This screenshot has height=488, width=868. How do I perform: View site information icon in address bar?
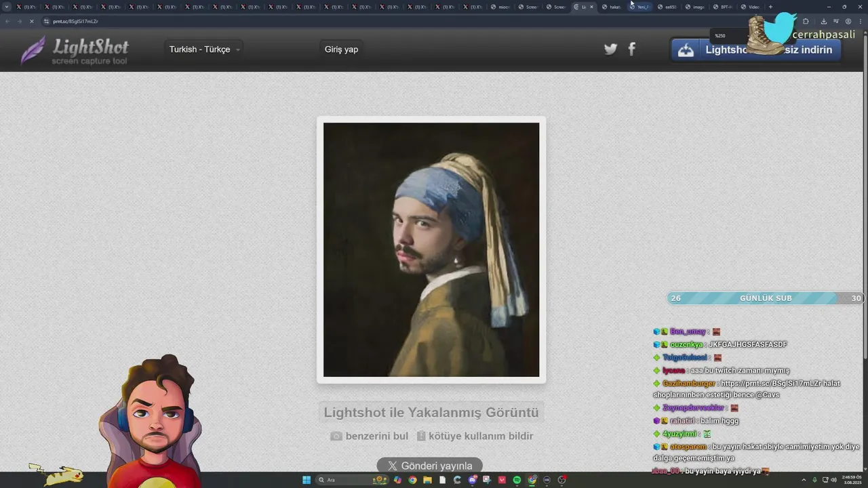coord(47,21)
